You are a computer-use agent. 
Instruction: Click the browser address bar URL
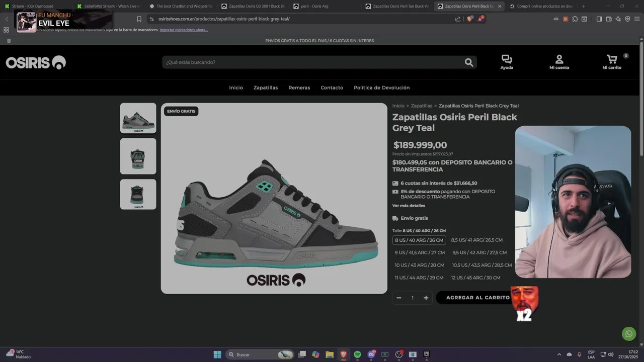pyautogui.click(x=224, y=19)
